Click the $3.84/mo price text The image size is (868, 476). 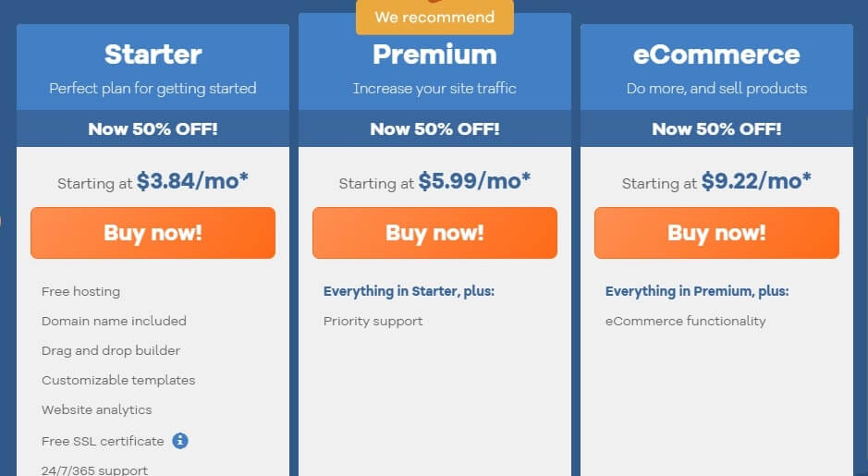tap(192, 181)
